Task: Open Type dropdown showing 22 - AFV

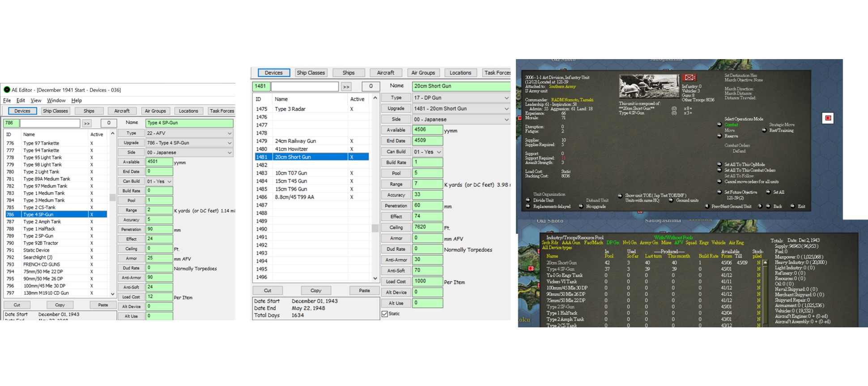Action: 189,133
